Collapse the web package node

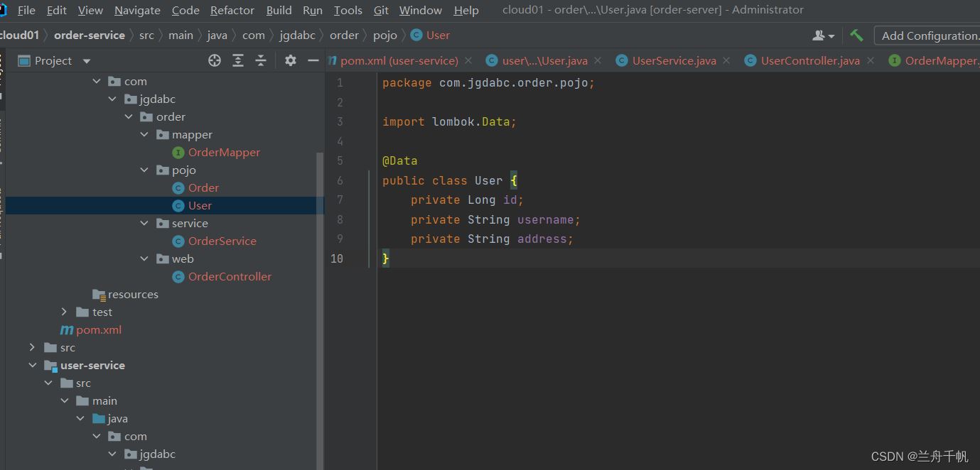click(x=144, y=258)
